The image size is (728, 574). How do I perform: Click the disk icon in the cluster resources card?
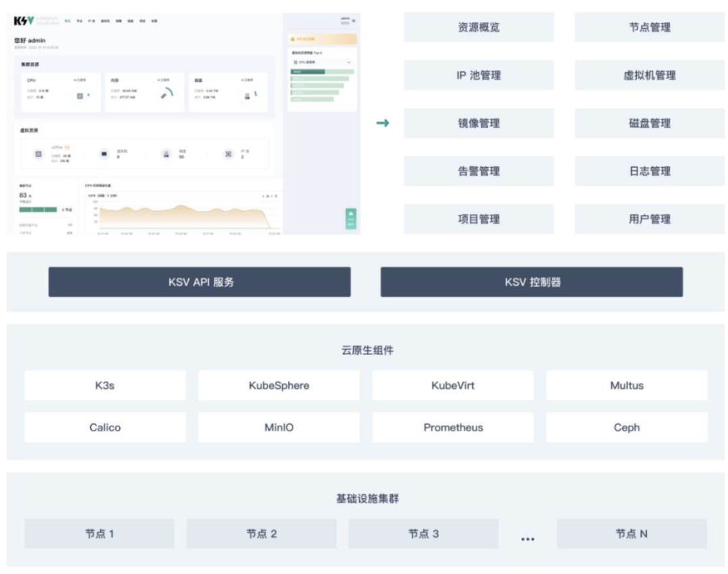[x=247, y=96]
